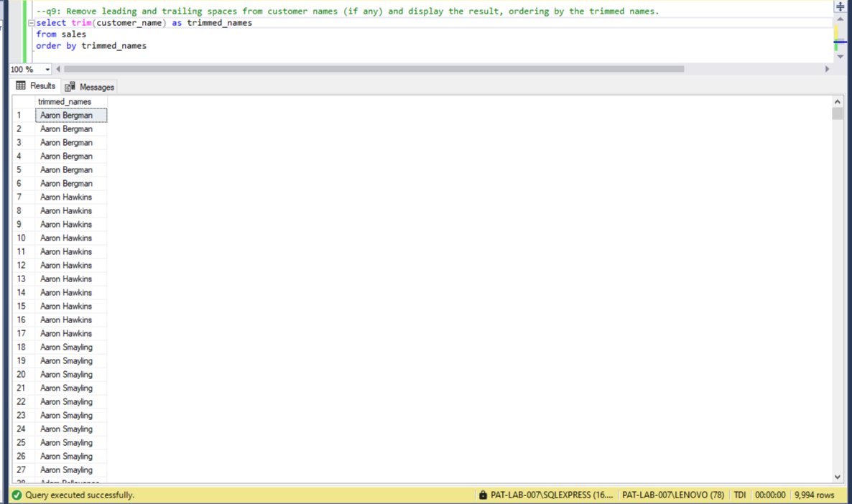Click the server lock icon in status bar
Screen dimensions: 852x504
483,495
